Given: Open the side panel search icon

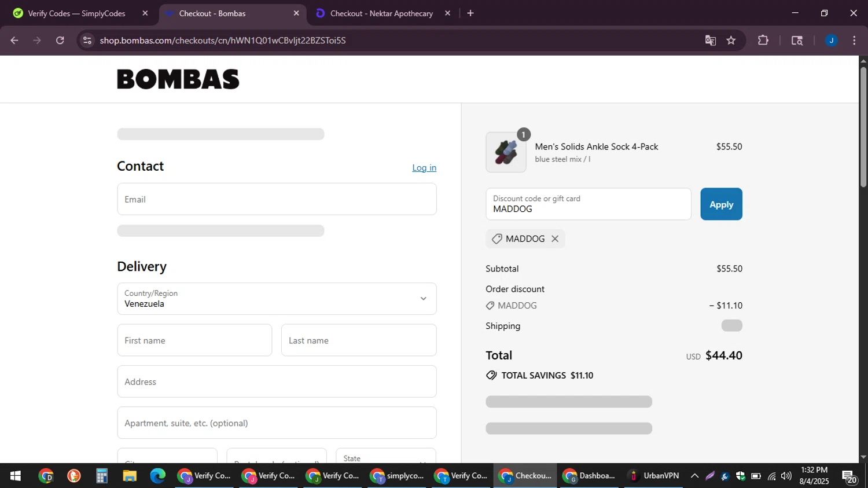Looking at the screenshot, I should click(x=797, y=41).
